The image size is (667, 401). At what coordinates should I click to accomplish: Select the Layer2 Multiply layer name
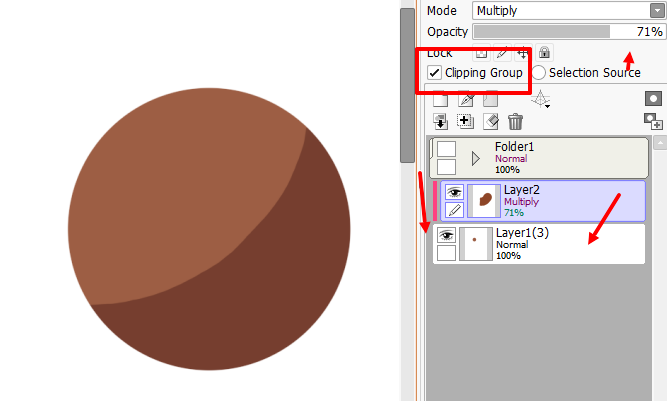[522, 190]
